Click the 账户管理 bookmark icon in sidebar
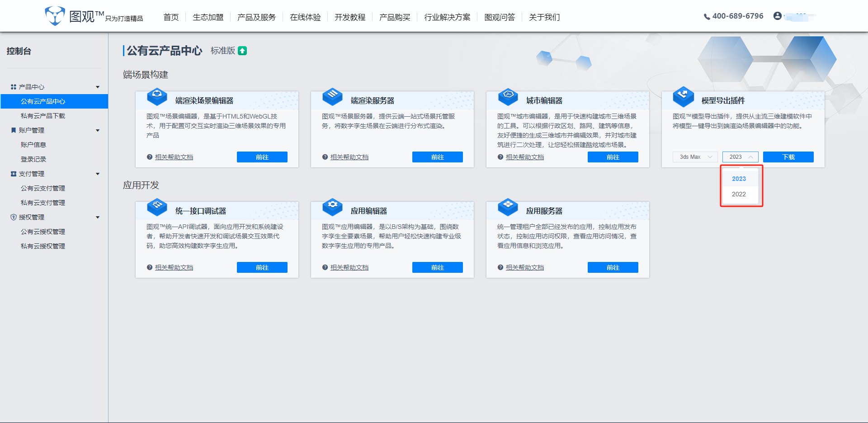This screenshot has width=868, height=423. (14, 130)
